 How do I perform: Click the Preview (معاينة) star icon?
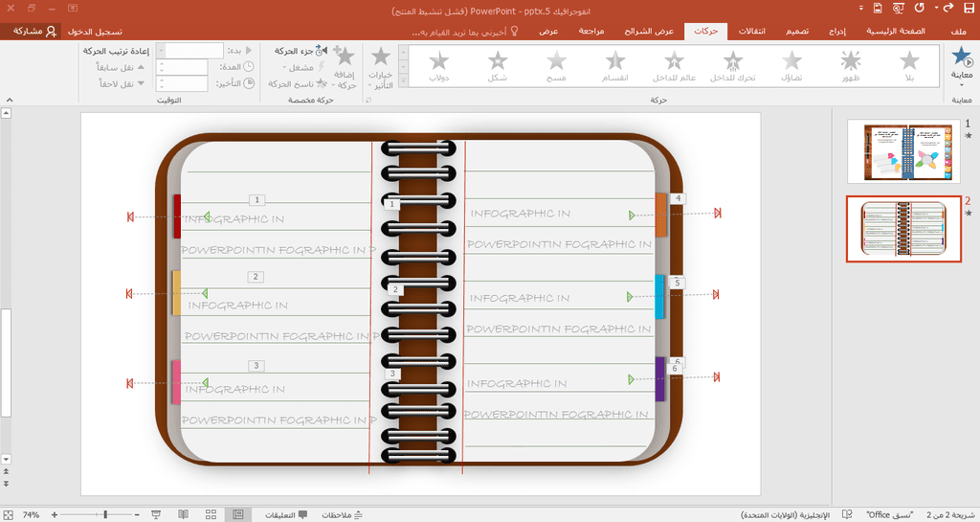pos(963,58)
